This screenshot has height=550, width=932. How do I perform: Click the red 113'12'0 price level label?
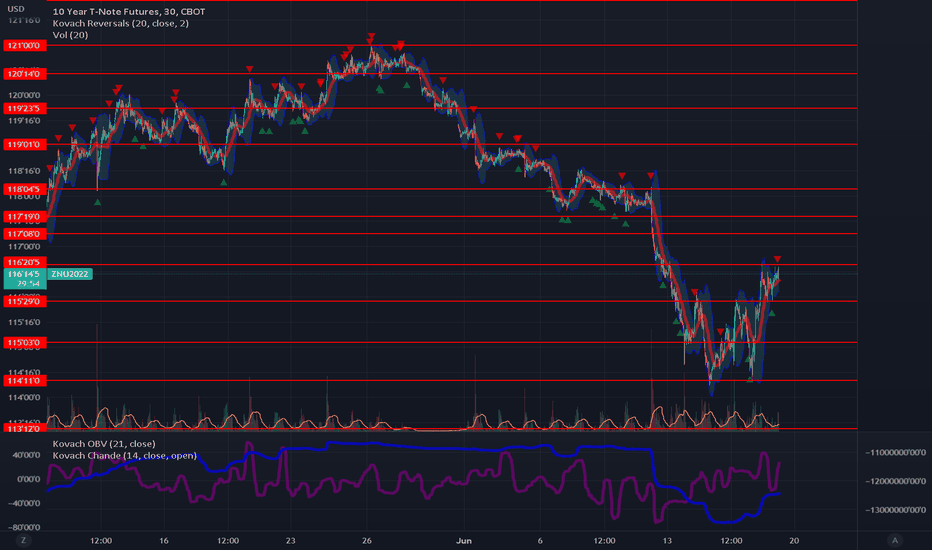[24, 428]
